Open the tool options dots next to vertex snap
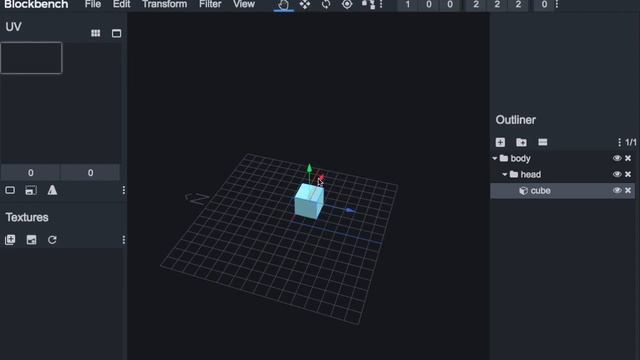The height and width of the screenshot is (360, 640). click(x=381, y=4)
